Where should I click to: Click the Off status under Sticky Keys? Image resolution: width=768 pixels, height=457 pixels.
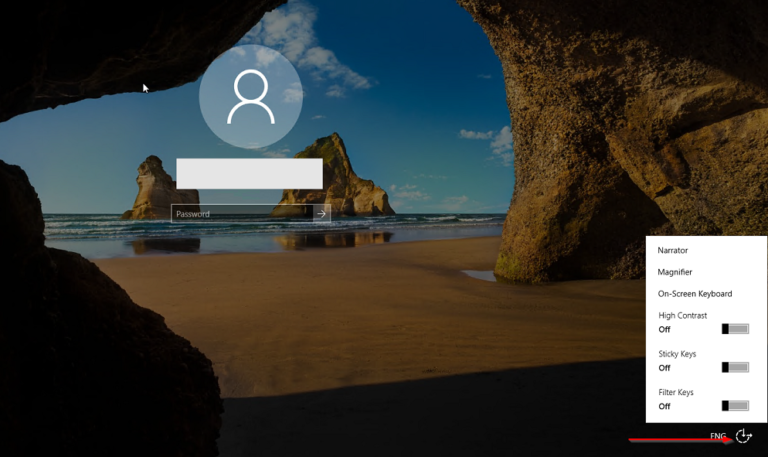(664, 367)
